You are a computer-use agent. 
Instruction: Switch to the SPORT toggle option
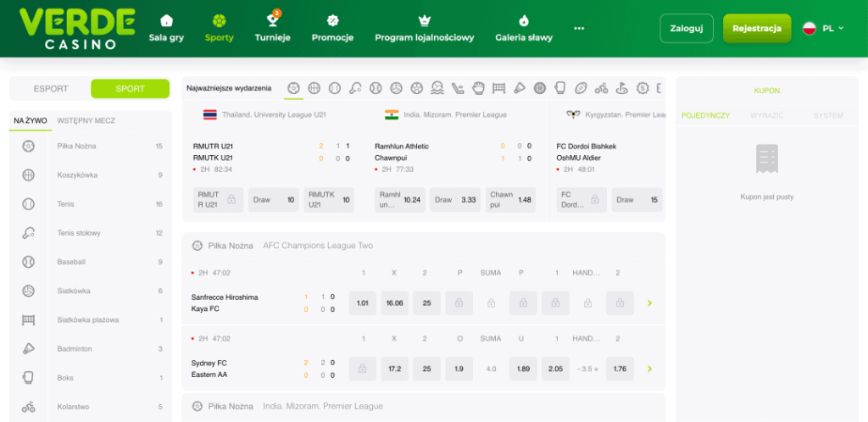point(130,88)
